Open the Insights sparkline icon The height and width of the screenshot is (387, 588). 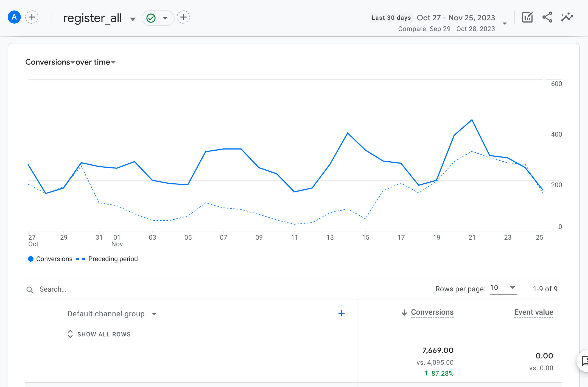[x=567, y=17]
